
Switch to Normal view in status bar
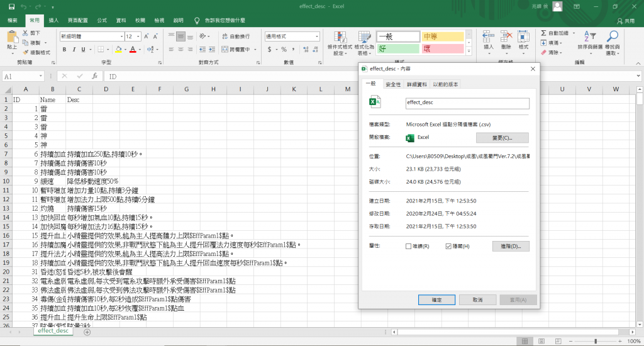(525, 341)
